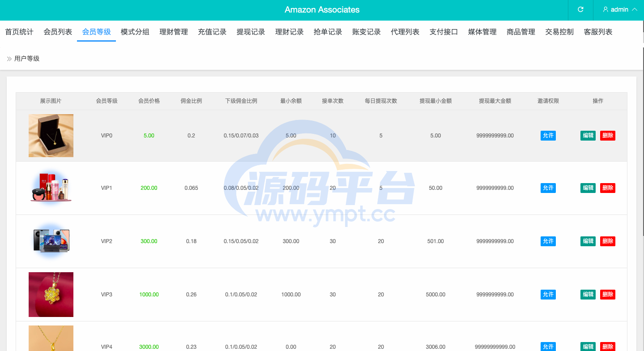Click the admin user avatar icon
644x351 pixels.
pyautogui.click(x=606, y=9)
